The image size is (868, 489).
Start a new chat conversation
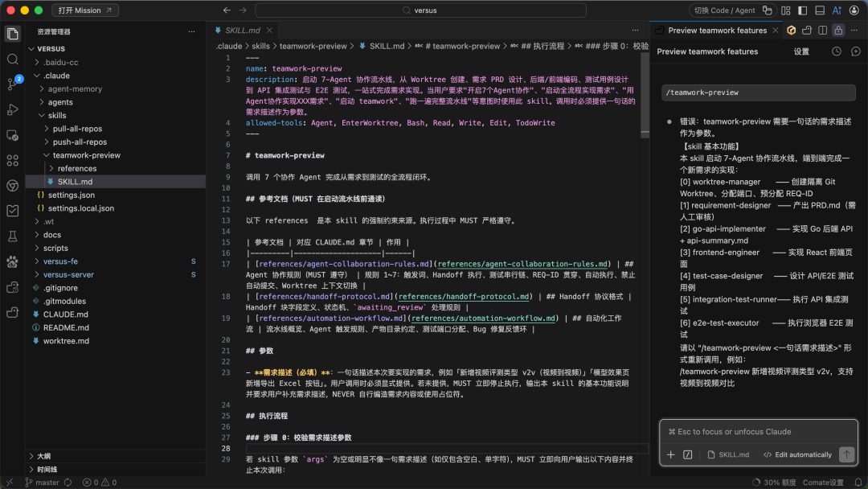(x=856, y=51)
